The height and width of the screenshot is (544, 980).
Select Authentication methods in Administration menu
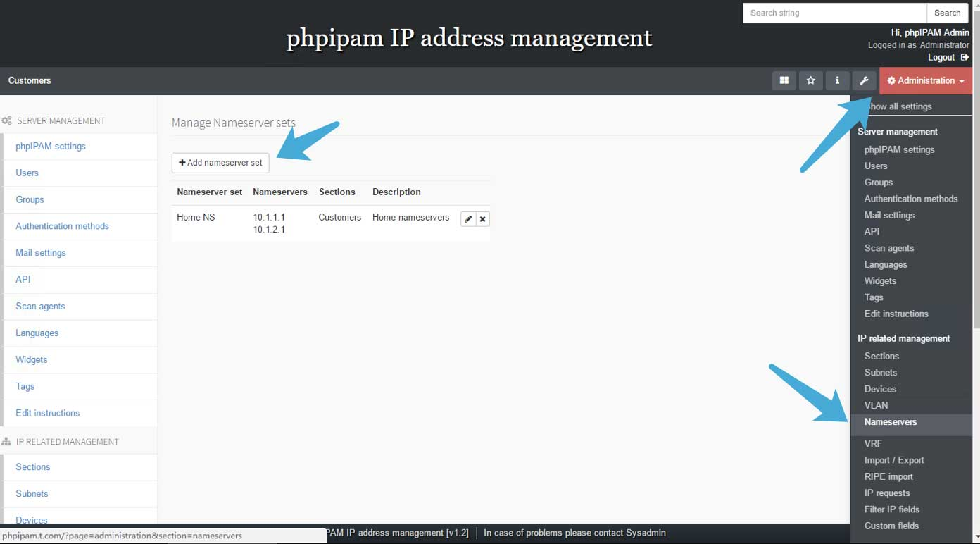tap(911, 199)
